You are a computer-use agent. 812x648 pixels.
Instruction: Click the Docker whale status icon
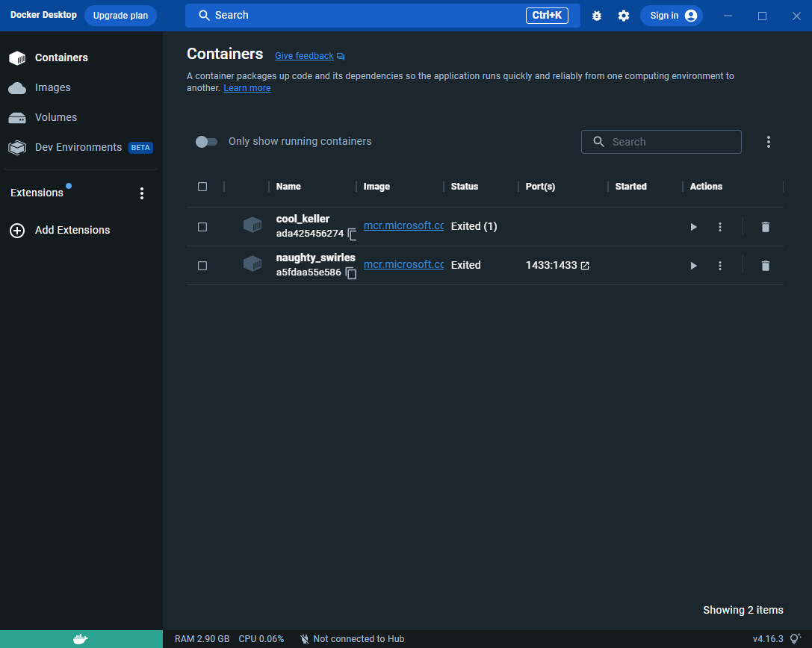(x=80, y=639)
